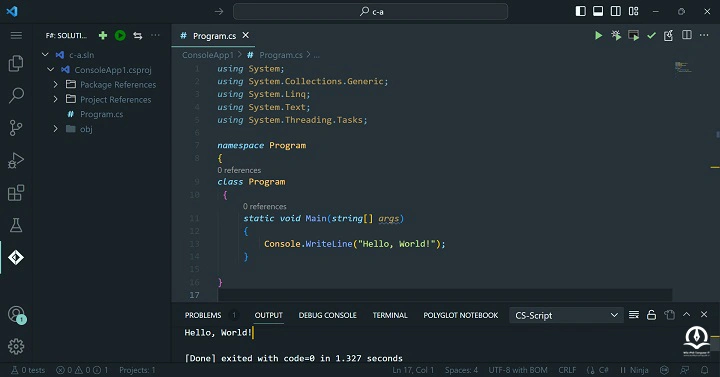Click the green checkmark syntax check icon

tap(651, 35)
